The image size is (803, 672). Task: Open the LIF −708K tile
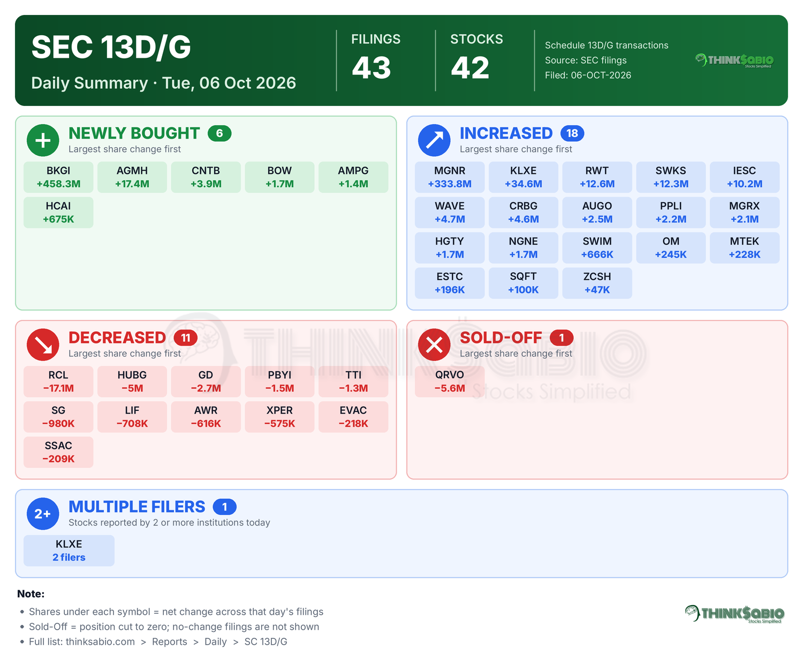click(x=132, y=417)
